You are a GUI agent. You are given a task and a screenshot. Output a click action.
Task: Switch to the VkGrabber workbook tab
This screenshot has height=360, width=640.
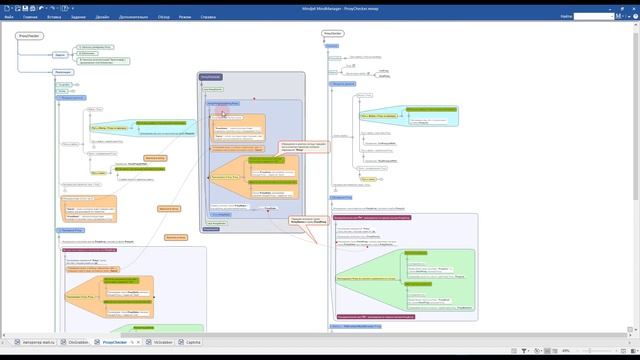pos(159,342)
